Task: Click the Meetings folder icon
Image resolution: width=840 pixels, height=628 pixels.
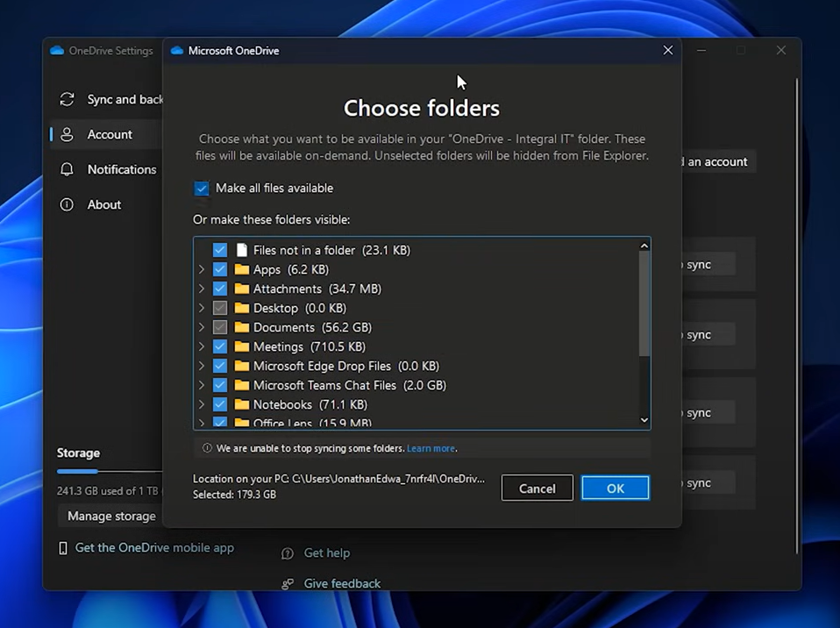Action: [242, 346]
